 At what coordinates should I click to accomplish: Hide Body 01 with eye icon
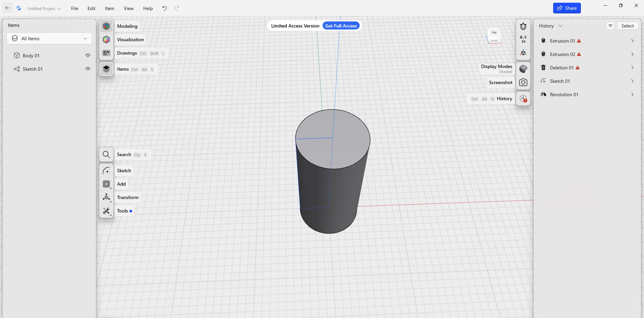point(88,56)
